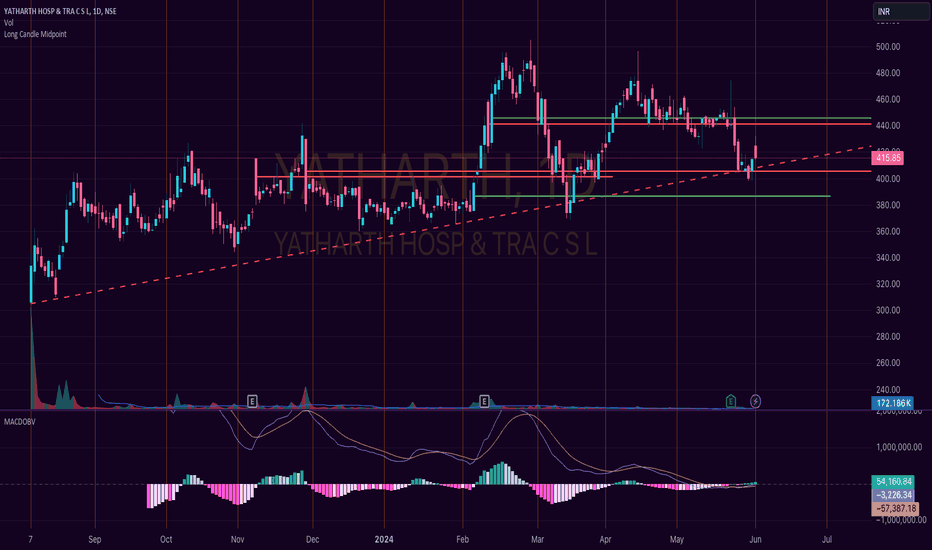This screenshot has width=932, height=550.
Task: Click the 280.00 price scale label
Action: pos(887,336)
